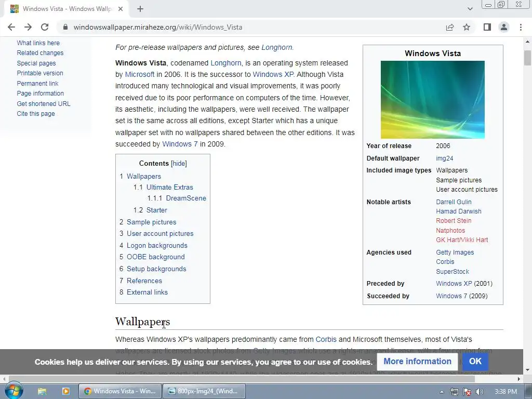Image resolution: width=532 pixels, height=399 pixels.
Task: Click More information on the cookie banner
Action: (x=417, y=362)
